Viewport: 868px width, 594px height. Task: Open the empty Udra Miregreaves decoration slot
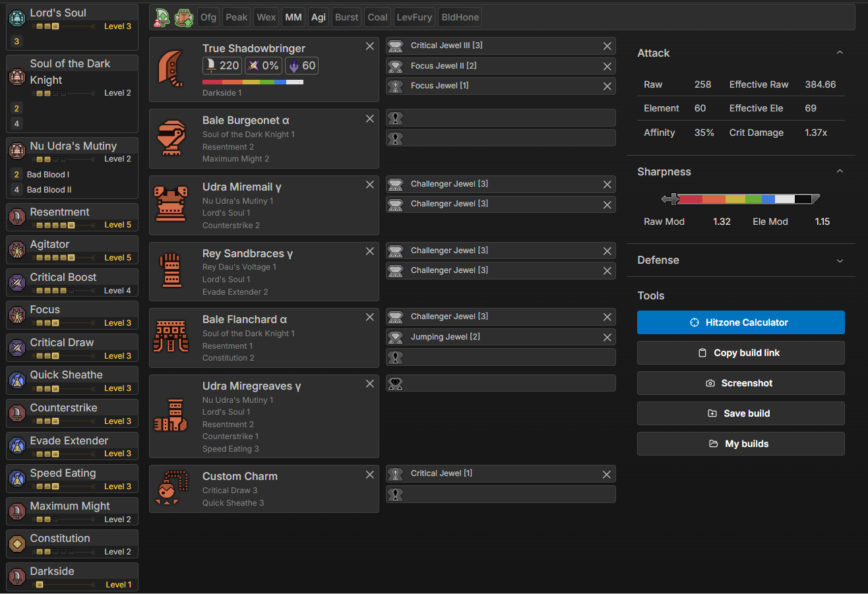pyautogui.click(x=501, y=383)
